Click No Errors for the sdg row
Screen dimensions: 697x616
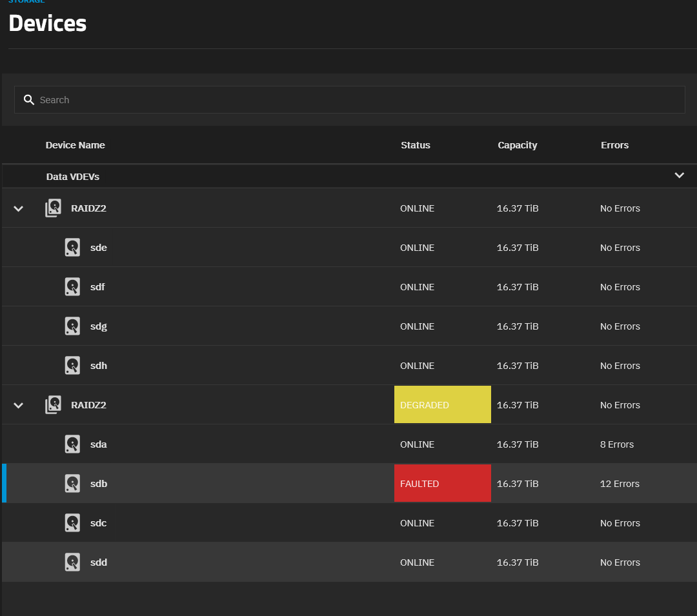tap(620, 326)
